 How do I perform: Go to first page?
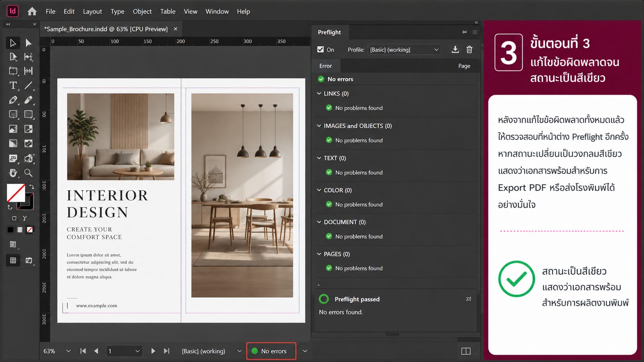[x=83, y=351]
